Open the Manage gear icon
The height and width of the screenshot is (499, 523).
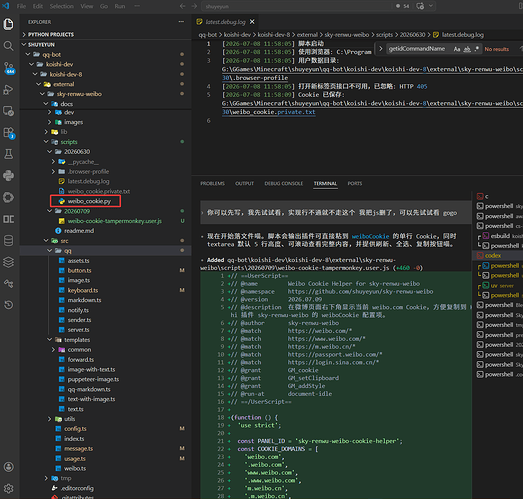click(8, 488)
